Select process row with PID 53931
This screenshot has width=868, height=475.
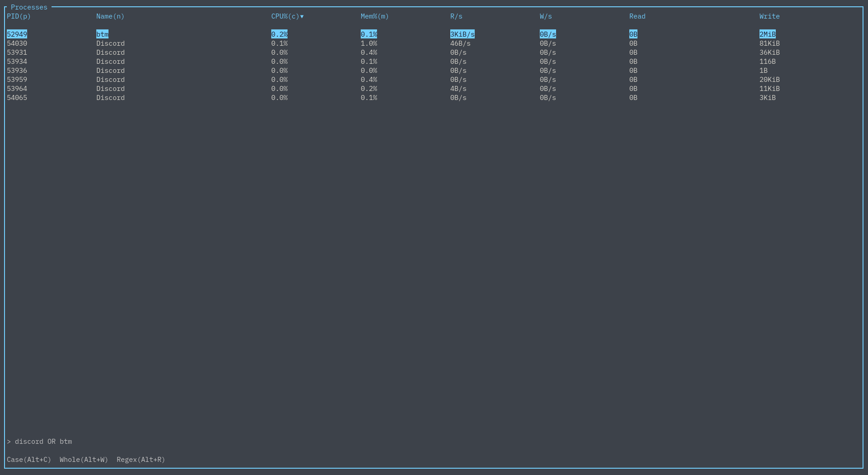pos(434,52)
